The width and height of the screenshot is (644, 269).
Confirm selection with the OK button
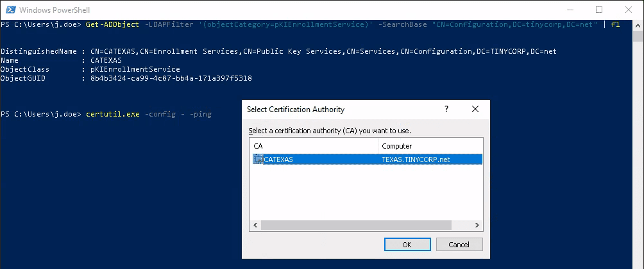(407, 245)
